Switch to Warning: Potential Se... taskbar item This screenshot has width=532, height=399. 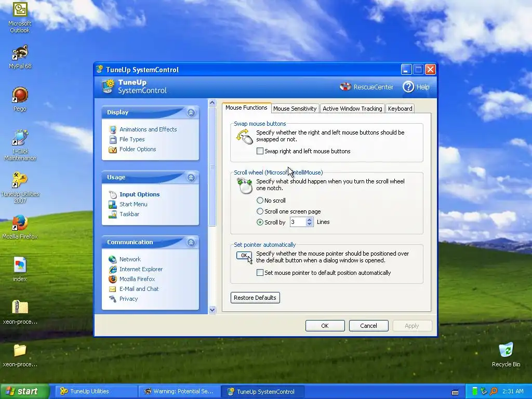179,392
